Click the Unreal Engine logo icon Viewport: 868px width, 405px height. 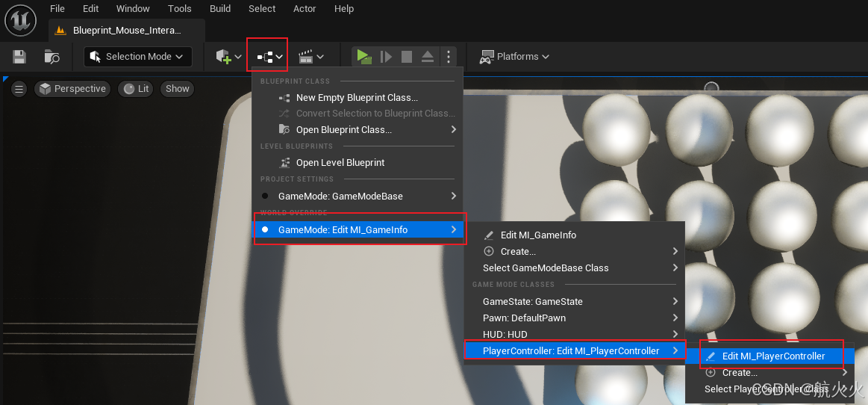[20, 20]
